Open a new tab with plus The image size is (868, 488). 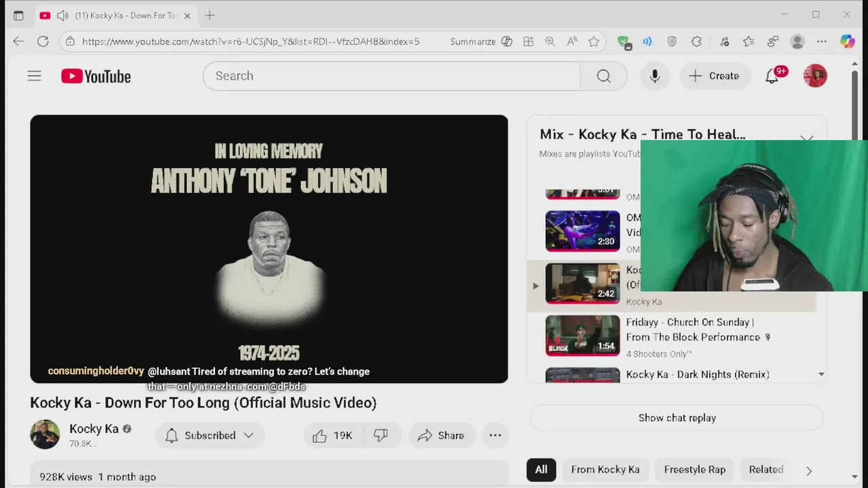pyautogui.click(x=210, y=15)
